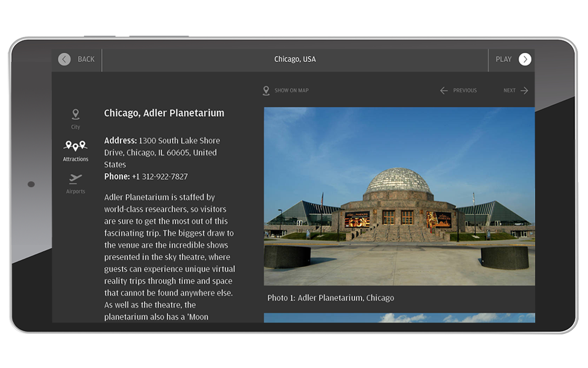
Task: Open the SHOW ON MAP link
Action: point(291,91)
